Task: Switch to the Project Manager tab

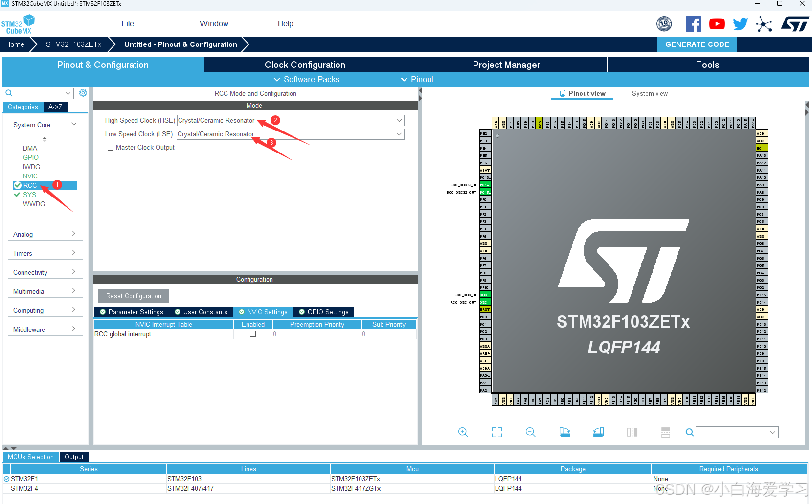Action: click(x=506, y=65)
